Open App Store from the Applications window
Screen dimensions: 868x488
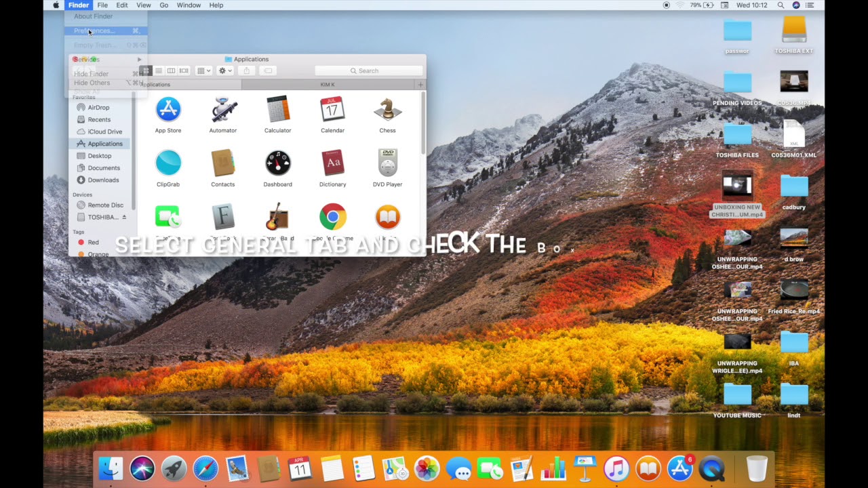click(167, 109)
